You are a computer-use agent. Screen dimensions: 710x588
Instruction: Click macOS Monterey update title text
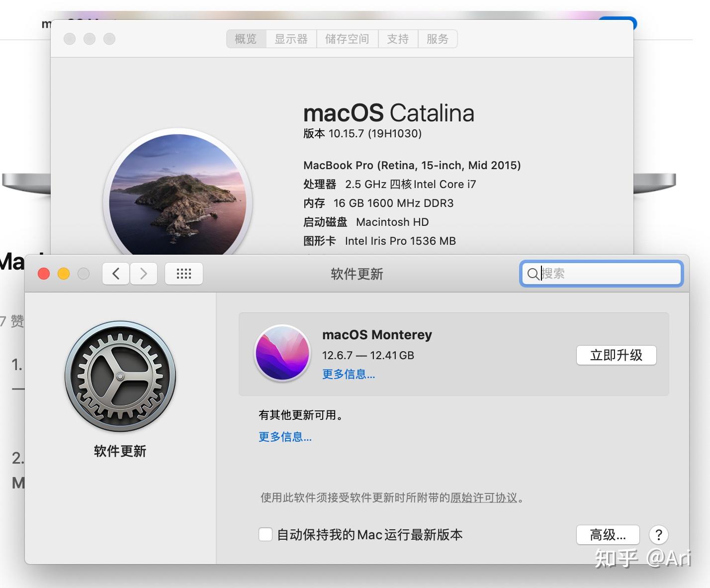(x=377, y=335)
